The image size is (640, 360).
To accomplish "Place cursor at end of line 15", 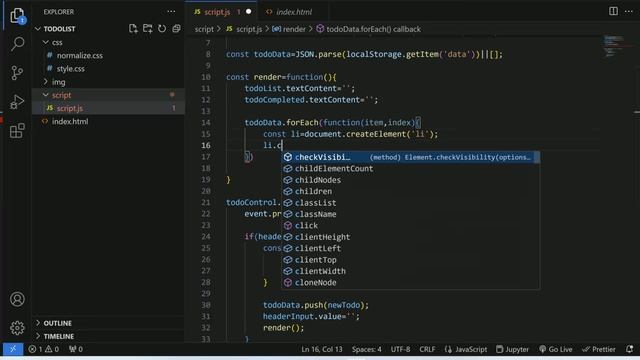I will click(438, 134).
